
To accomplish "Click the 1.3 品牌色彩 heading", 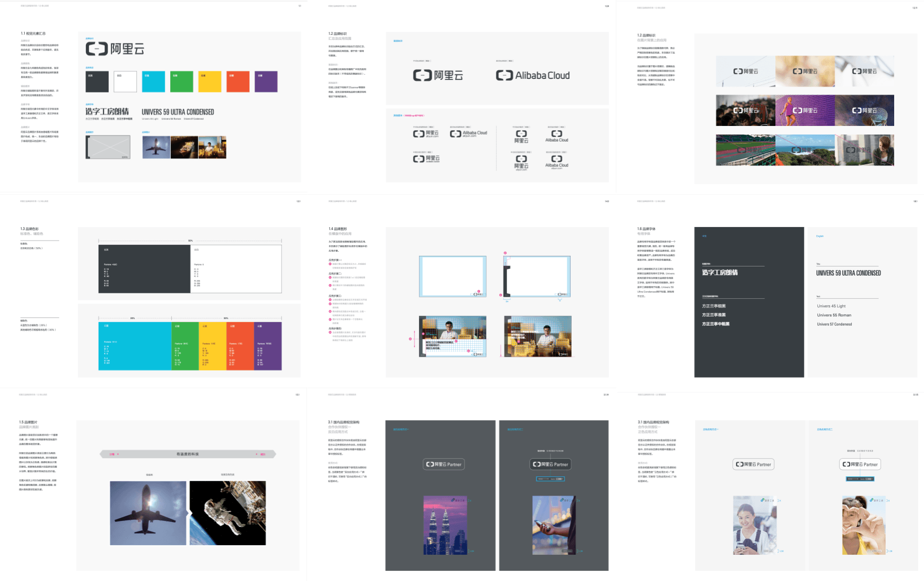I will coord(29,229).
